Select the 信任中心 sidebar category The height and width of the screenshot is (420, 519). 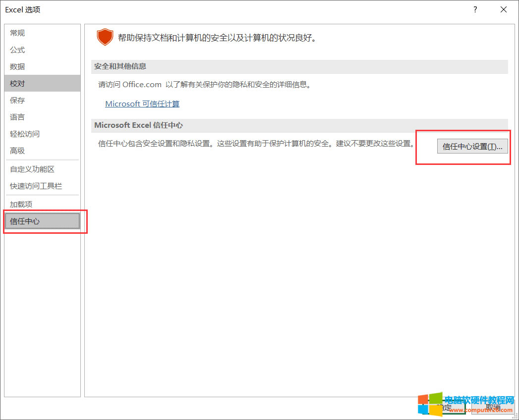coord(25,221)
